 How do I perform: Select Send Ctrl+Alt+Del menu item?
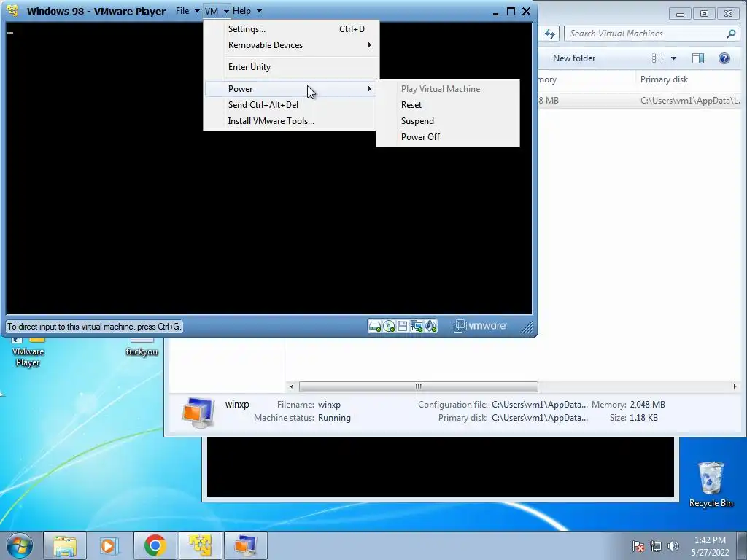click(x=292, y=105)
